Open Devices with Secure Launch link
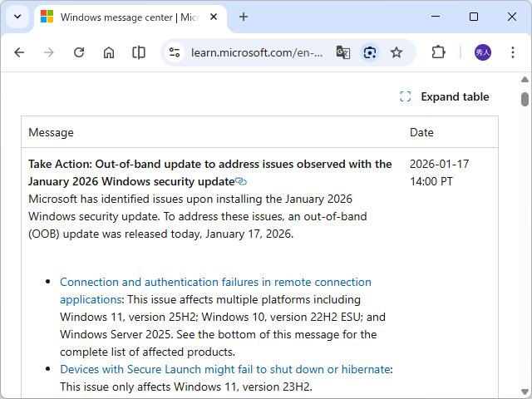This screenshot has height=399, width=532. coord(224,369)
